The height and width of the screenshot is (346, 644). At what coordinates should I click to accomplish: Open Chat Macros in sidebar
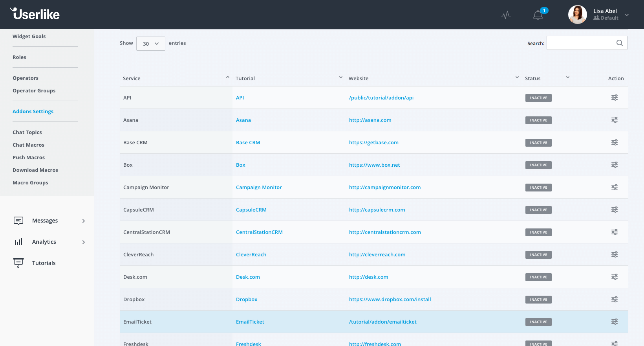(28, 145)
